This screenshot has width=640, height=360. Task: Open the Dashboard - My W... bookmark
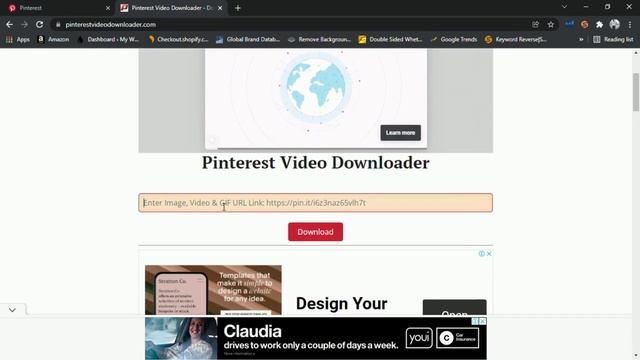point(108,40)
